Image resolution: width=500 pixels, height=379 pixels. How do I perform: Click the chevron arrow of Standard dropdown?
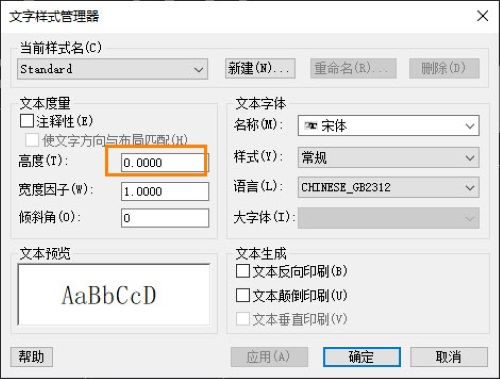pos(199,70)
